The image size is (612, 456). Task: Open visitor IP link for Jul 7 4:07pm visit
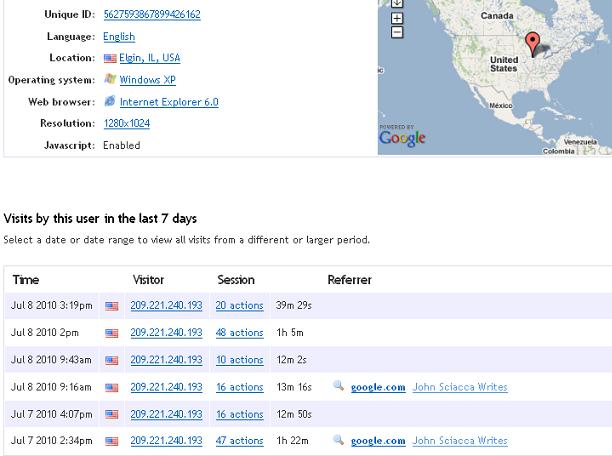166,414
